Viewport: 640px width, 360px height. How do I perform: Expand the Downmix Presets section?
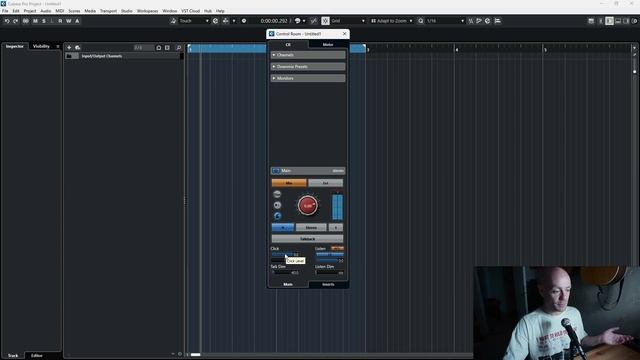tap(308, 67)
